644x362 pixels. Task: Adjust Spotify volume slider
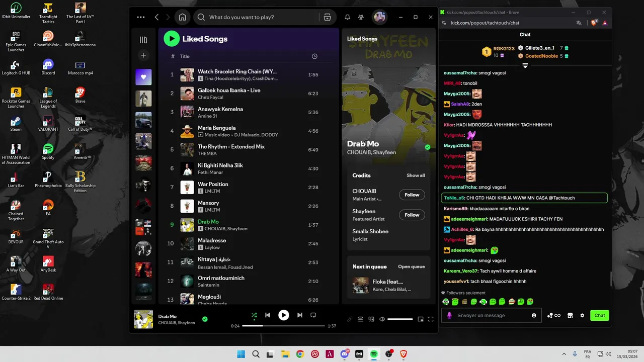click(x=399, y=319)
